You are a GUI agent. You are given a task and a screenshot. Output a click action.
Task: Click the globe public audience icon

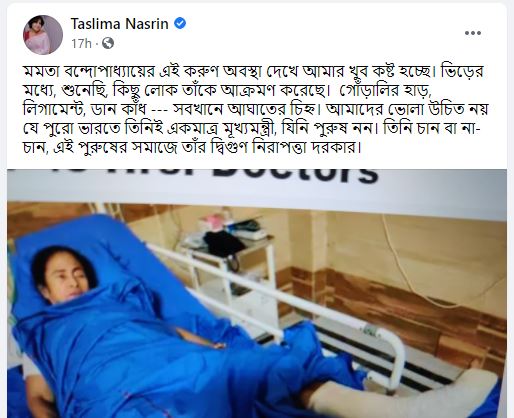point(108,43)
